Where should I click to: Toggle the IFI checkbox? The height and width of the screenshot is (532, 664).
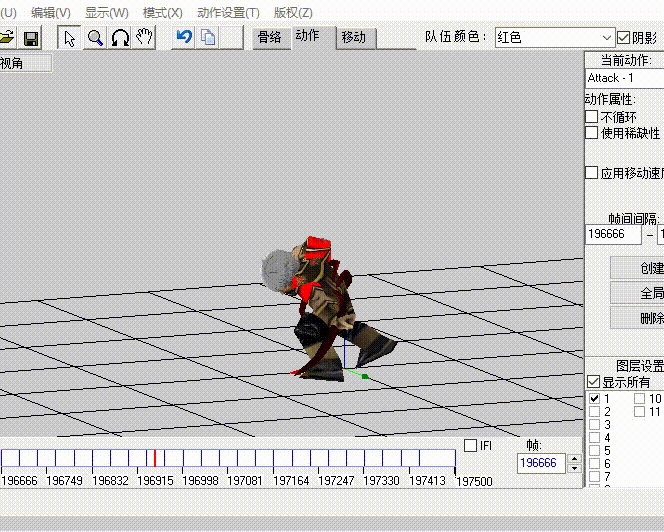[x=470, y=446]
